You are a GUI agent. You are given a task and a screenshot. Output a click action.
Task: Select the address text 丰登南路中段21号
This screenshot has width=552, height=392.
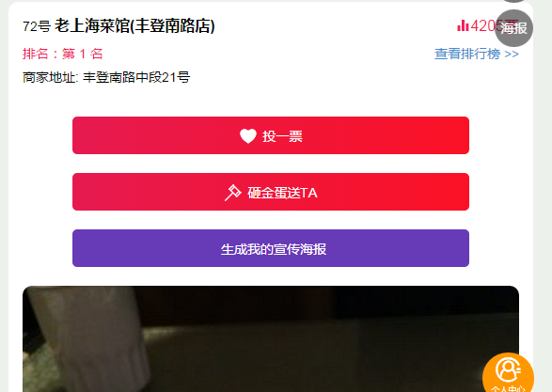coord(136,77)
